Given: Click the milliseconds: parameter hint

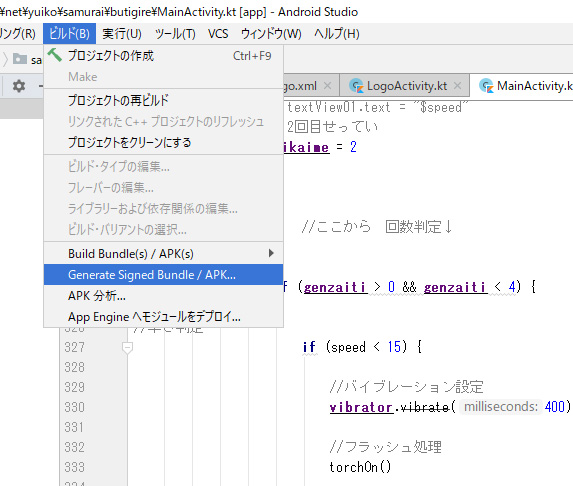Looking at the screenshot, I should [501, 407].
